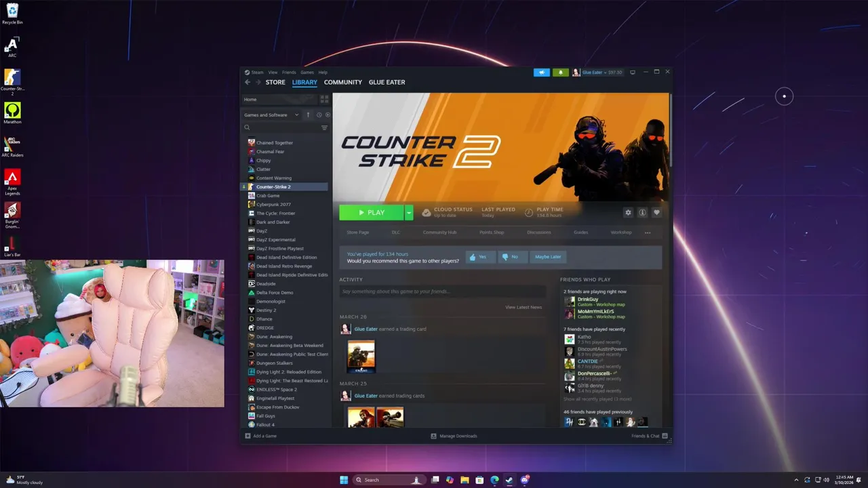Open the Steam menu
Viewport: 868px width, 488px height.
257,73
